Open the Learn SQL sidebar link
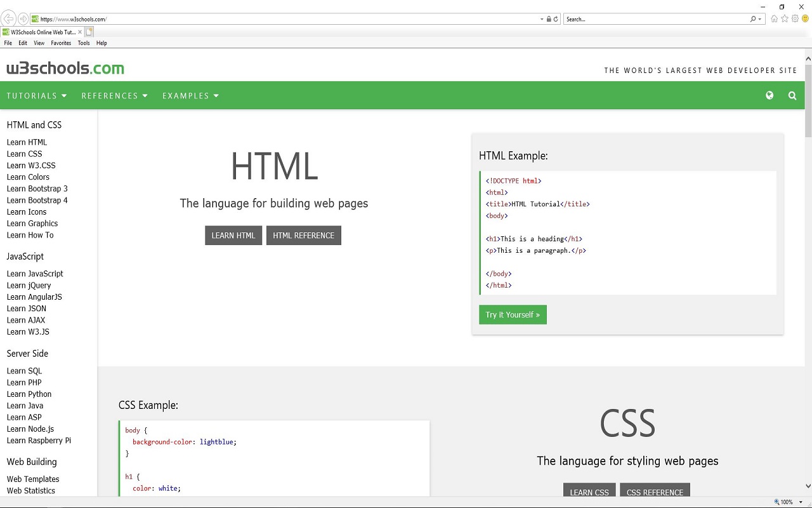 [x=24, y=371]
